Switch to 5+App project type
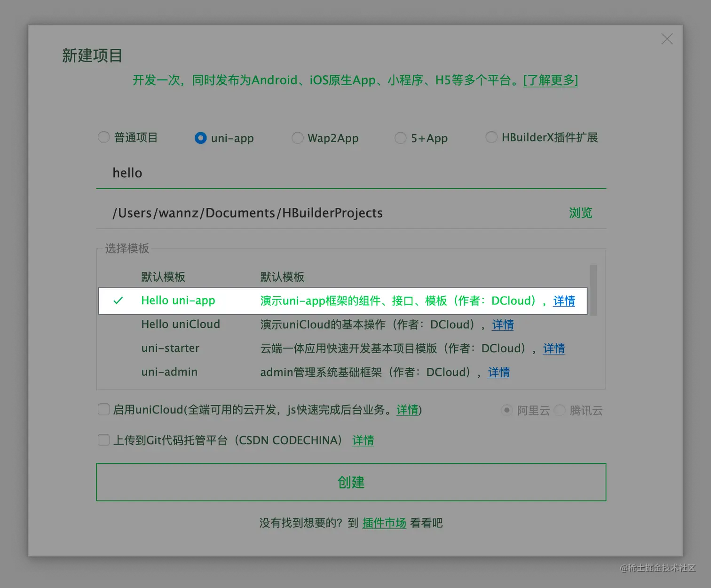 (x=400, y=138)
